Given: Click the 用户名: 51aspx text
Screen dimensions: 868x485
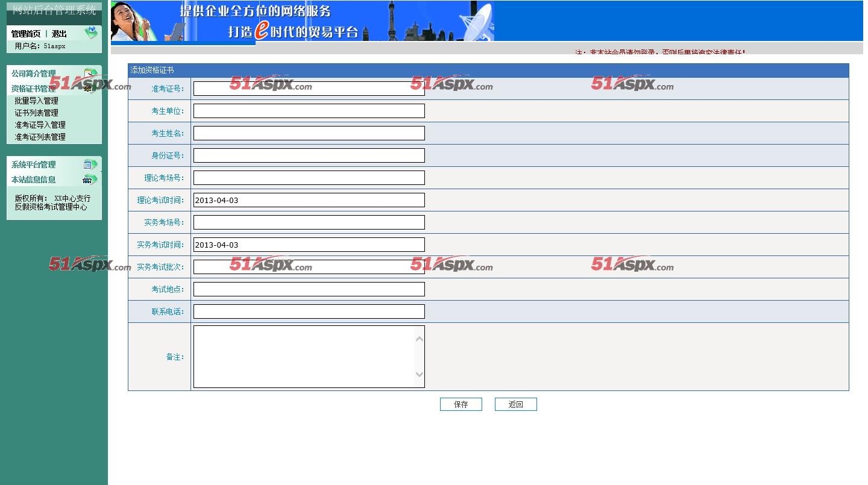Looking at the screenshot, I should pyautogui.click(x=40, y=46).
